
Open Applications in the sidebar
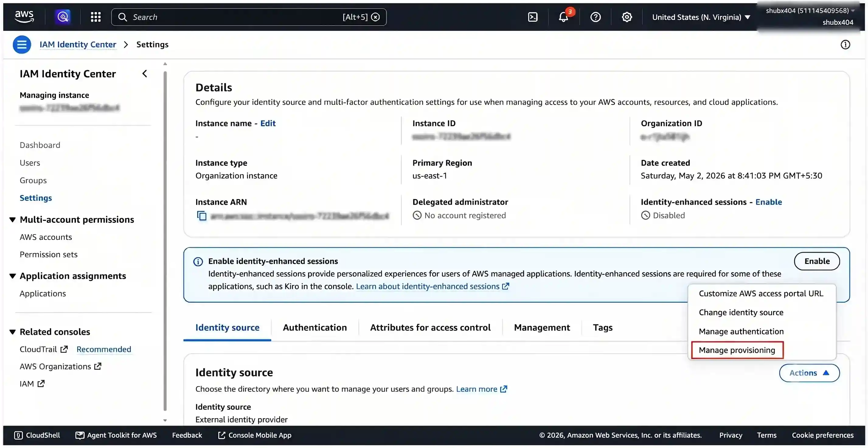(43, 294)
